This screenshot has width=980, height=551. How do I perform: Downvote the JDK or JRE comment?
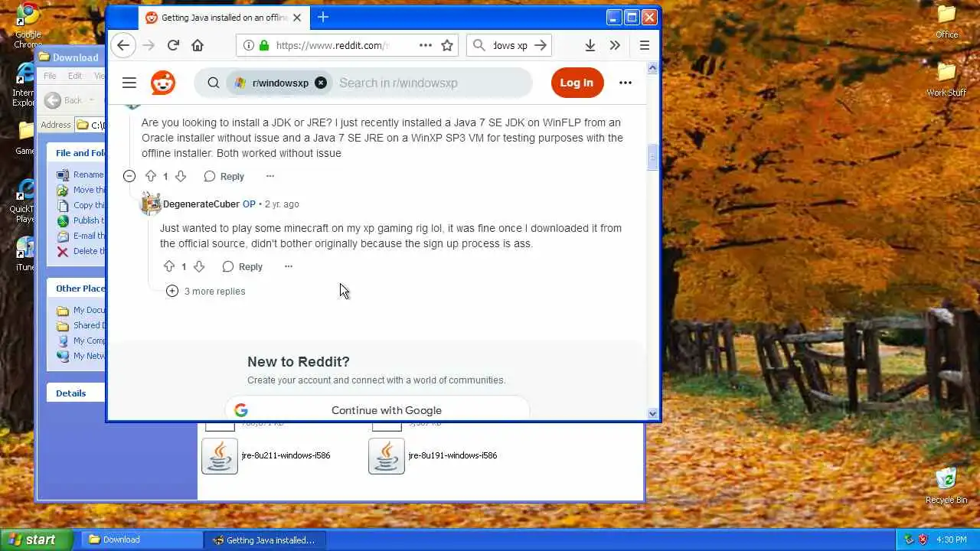click(181, 176)
